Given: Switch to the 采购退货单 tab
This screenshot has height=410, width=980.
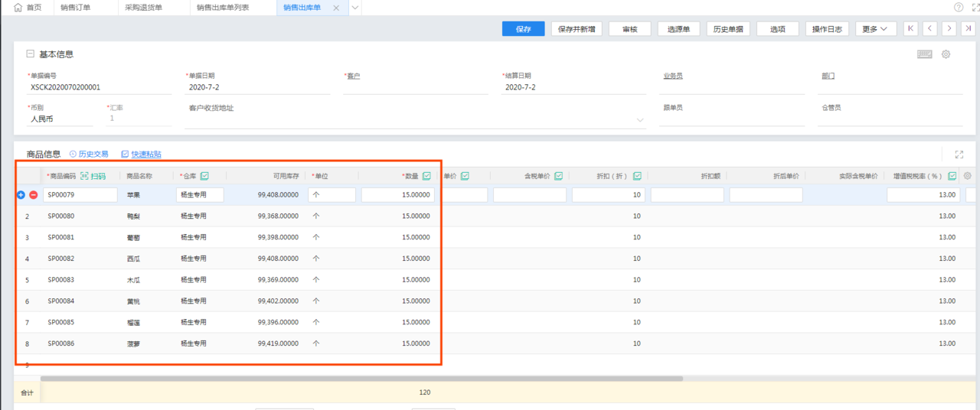Looking at the screenshot, I should pos(144,7).
